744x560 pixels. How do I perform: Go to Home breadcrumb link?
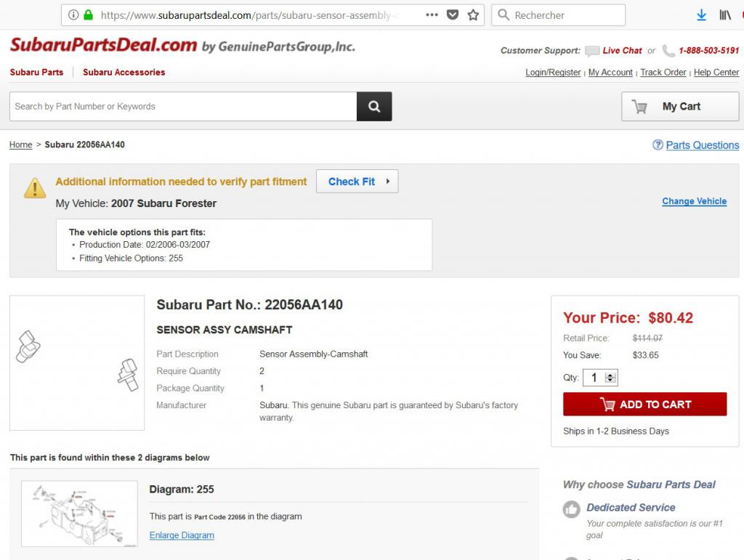tap(21, 145)
